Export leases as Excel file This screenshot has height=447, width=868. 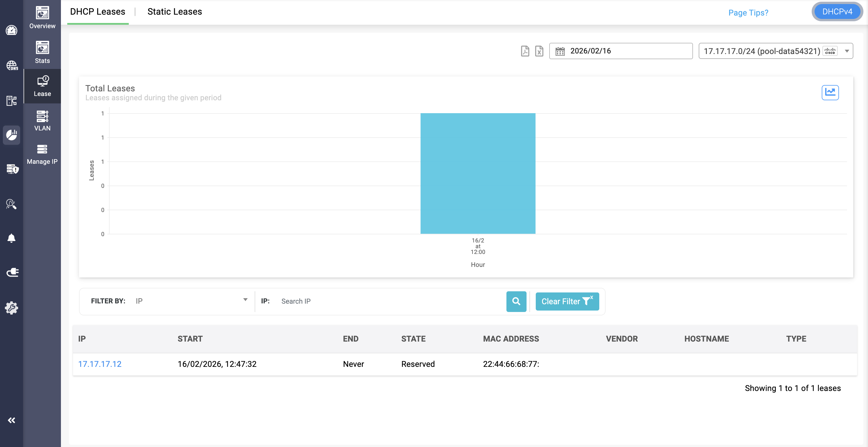pos(539,51)
